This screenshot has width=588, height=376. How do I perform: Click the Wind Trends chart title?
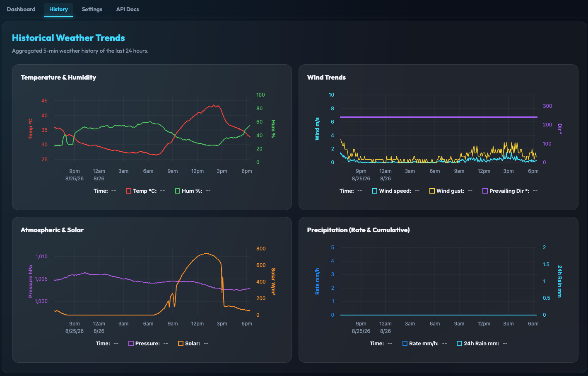[x=326, y=78]
